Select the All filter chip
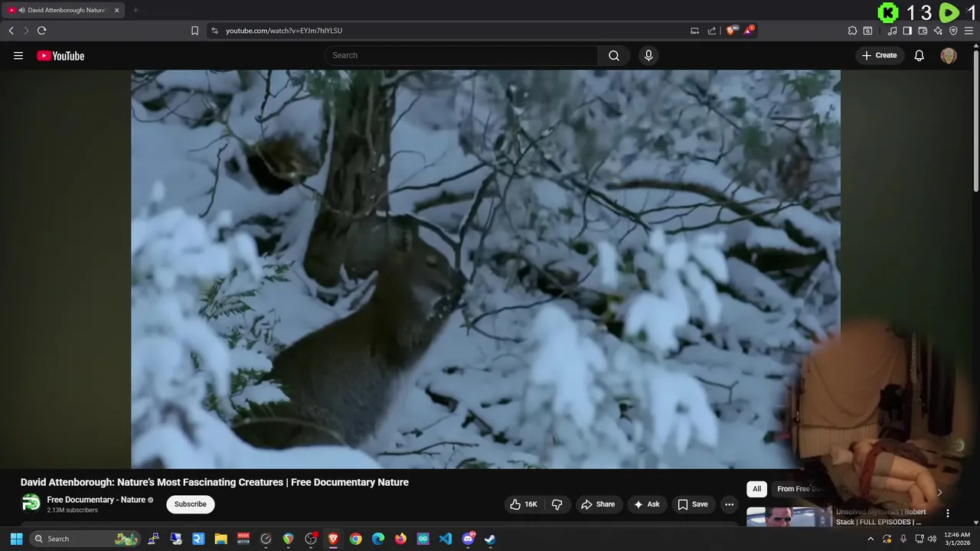 (x=756, y=489)
